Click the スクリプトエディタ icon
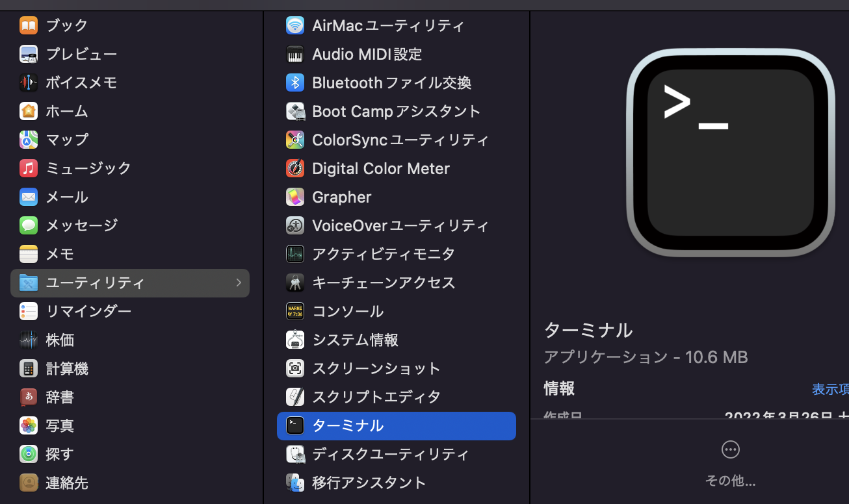This screenshot has height=504, width=849. coord(295,397)
